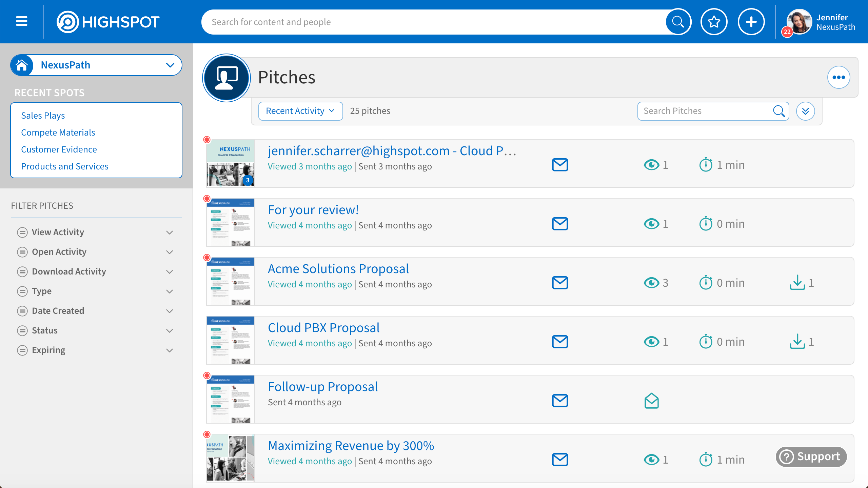The height and width of the screenshot is (488, 868).
Task: Open the Acme Solutions Proposal pitch link
Action: 338,268
